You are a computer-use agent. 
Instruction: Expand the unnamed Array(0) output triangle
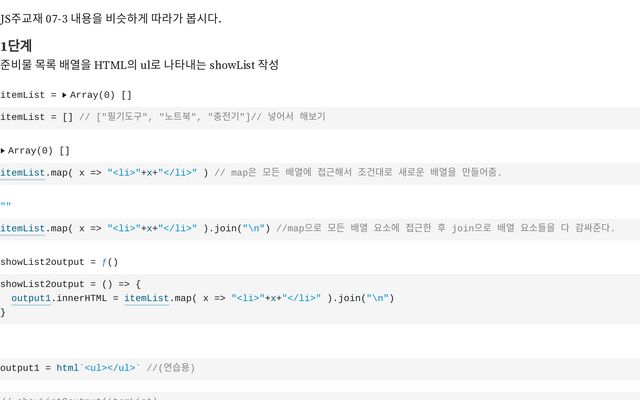(x=2, y=151)
